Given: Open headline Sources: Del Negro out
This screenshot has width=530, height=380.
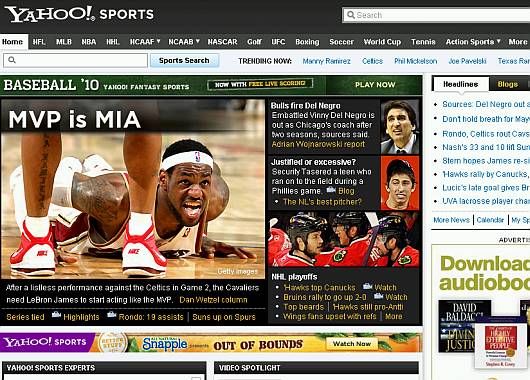Looking at the screenshot, I should [486, 104].
